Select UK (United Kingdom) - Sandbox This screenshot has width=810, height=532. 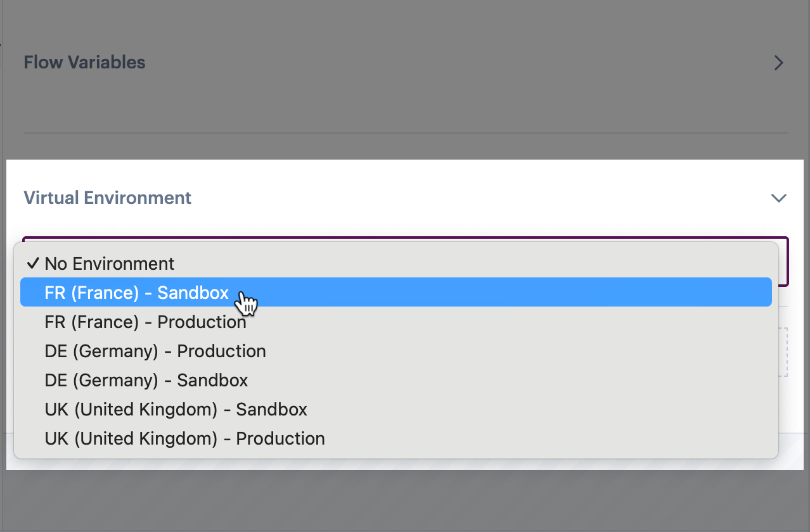[176, 409]
